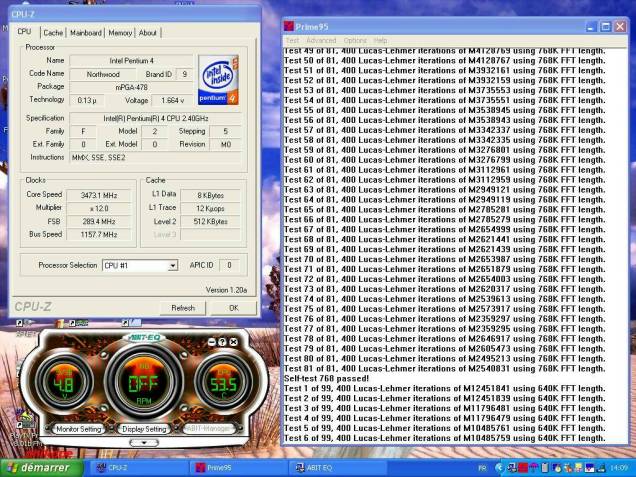Switch to the Cache tab in CPU-Z
Image resolution: width=636 pixels, height=477 pixels.
point(53,33)
